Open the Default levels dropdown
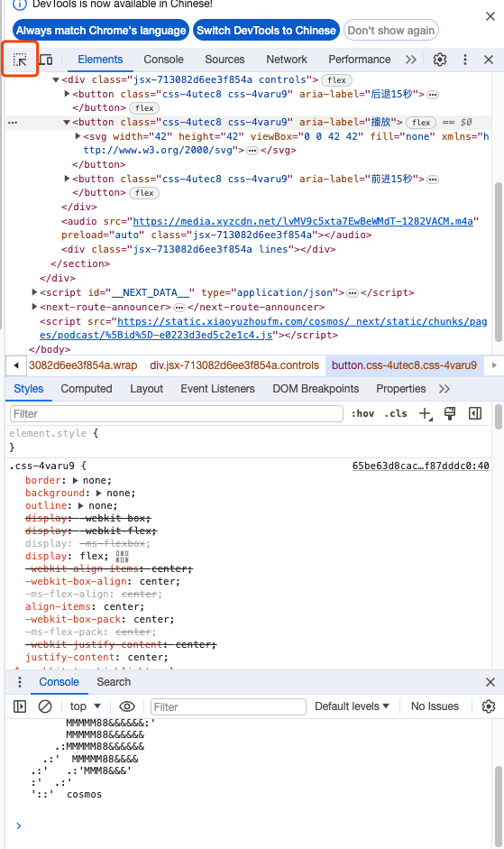Viewport: 504px width, 849px height. [352, 706]
